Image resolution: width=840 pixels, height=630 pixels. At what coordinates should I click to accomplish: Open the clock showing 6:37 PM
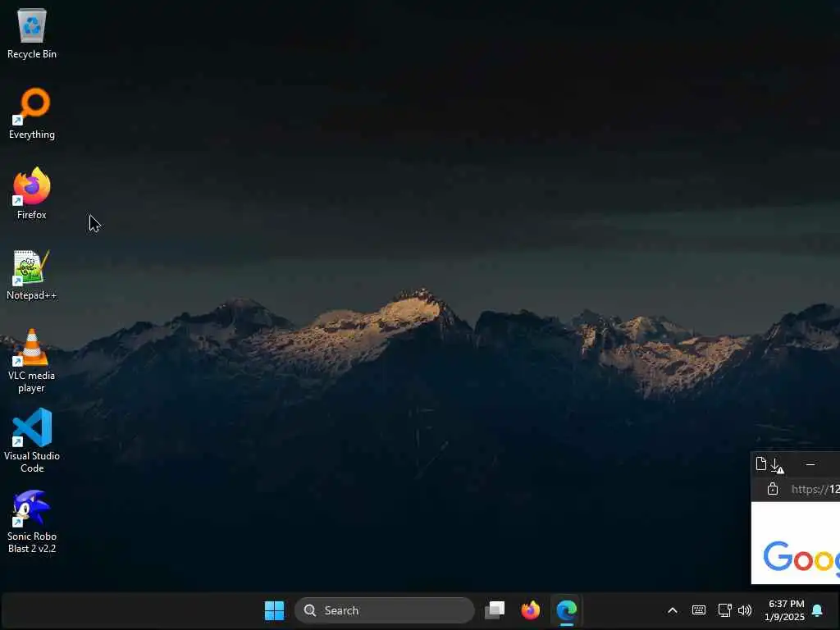[x=785, y=610]
